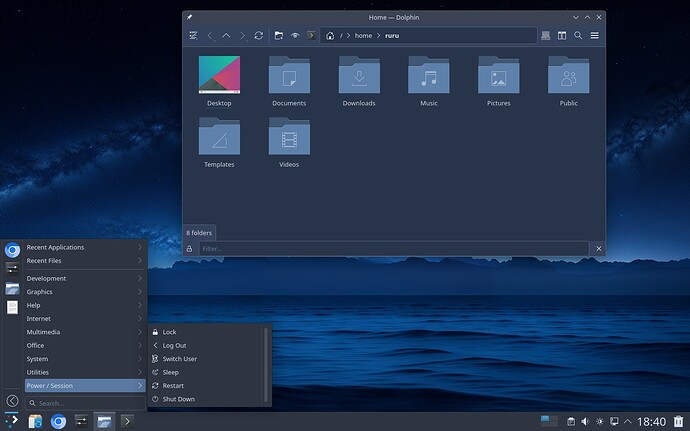Image resolution: width=690 pixels, height=431 pixels.
Task: Choose Log Out in the session submenu
Action: pos(174,345)
